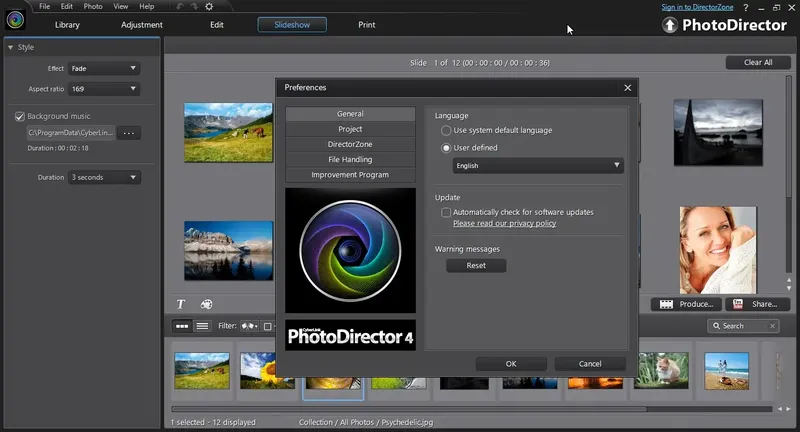Open the Duration 3 seconds dropdown
Viewport: 800px width, 432px height.
pos(104,177)
